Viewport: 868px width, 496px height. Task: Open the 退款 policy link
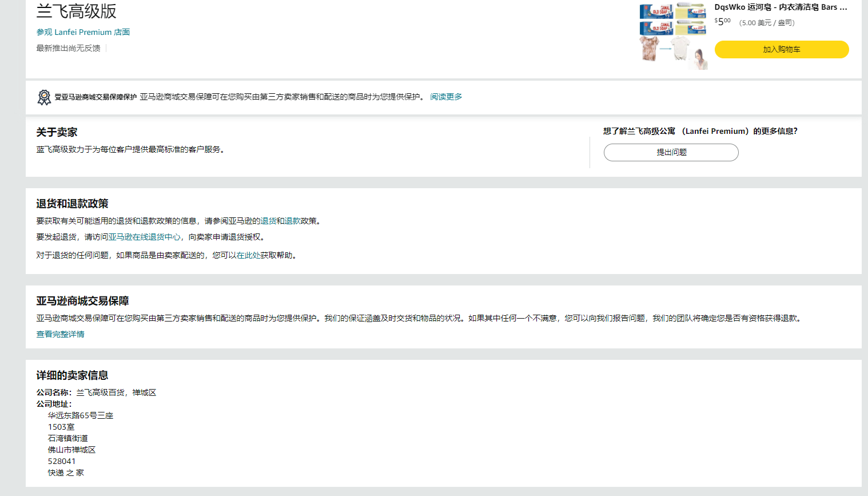293,221
